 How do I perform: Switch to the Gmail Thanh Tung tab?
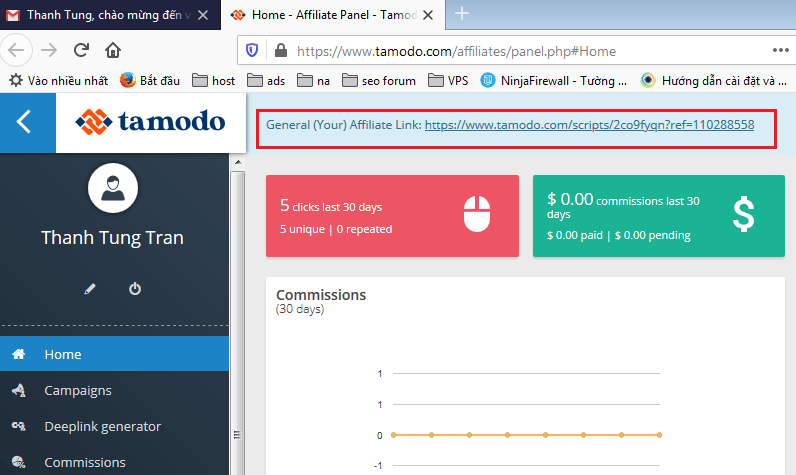(110, 15)
